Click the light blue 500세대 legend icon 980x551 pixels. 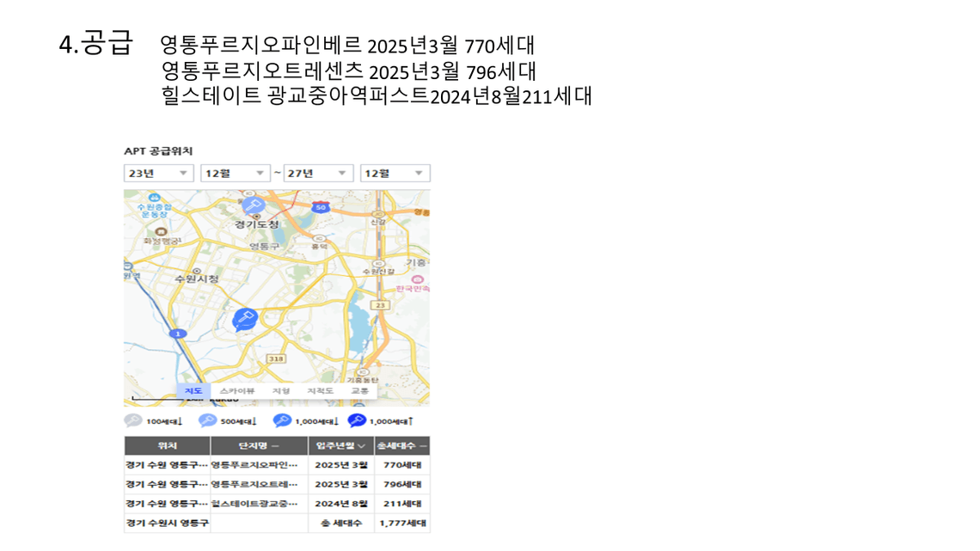(207, 420)
